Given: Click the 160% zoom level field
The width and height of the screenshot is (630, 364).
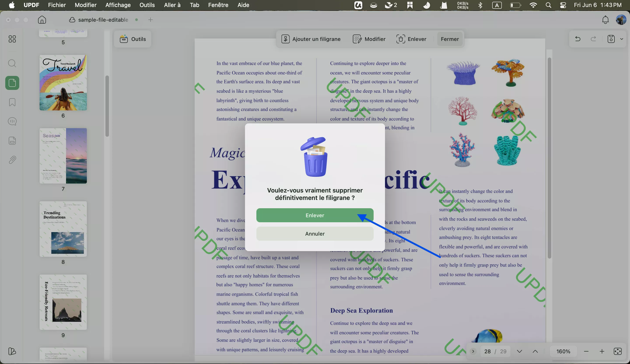Looking at the screenshot, I should 563,352.
